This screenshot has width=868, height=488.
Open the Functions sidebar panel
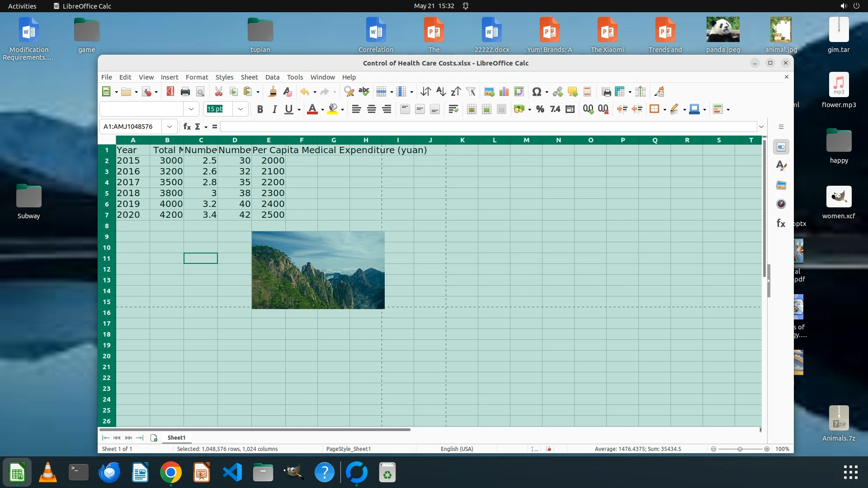tap(781, 223)
